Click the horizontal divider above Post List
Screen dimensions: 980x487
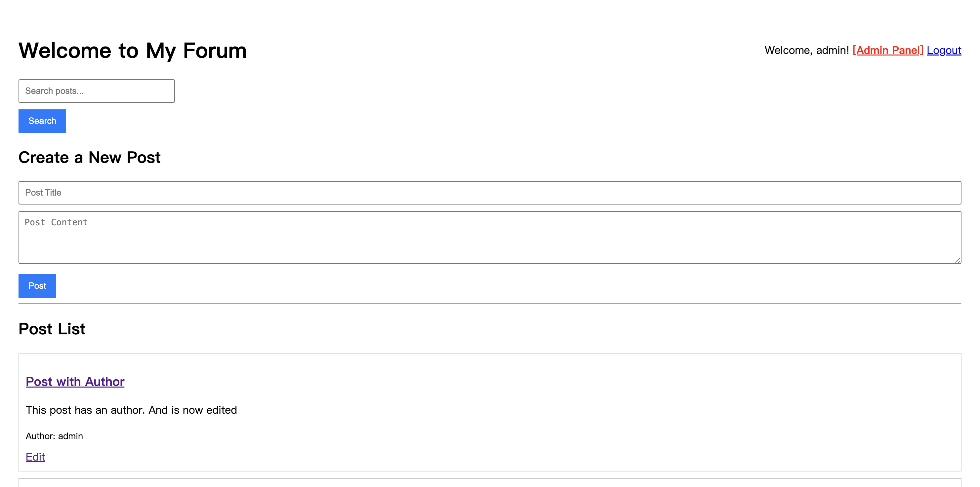(489, 303)
